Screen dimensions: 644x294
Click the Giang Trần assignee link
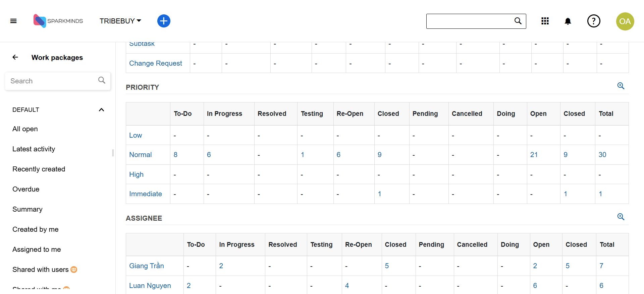(x=146, y=266)
